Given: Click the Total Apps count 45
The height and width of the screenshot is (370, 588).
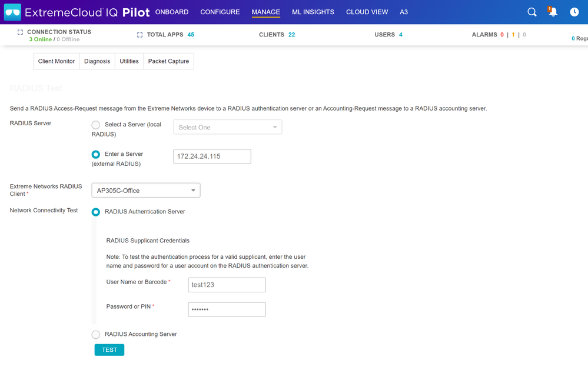Looking at the screenshot, I should pyautogui.click(x=191, y=35).
